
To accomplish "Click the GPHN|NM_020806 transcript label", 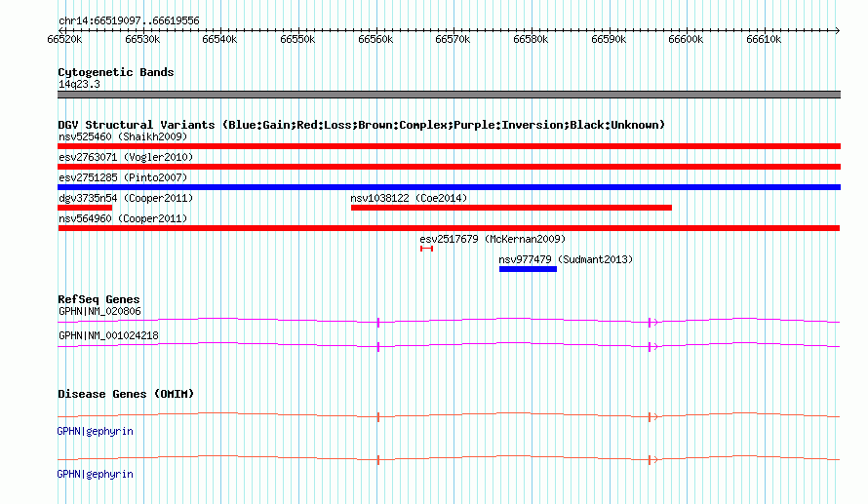I will 99,312.
